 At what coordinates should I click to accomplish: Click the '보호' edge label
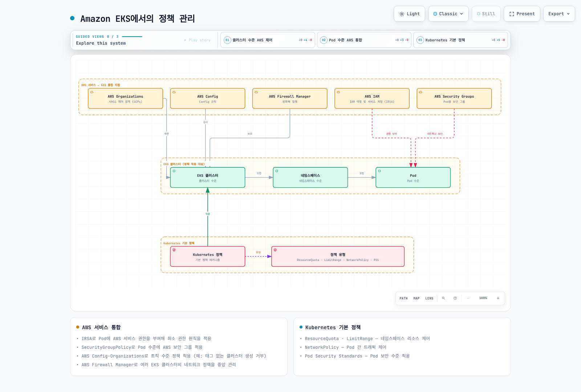click(250, 134)
